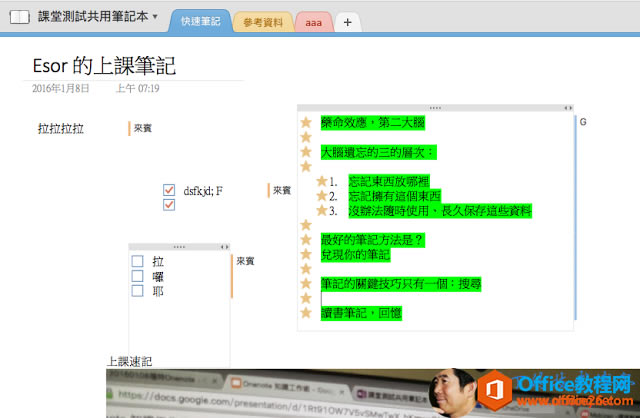Click the embedded browser screenshot image
Screen dimensions: 640x418
(x=373, y=393)
